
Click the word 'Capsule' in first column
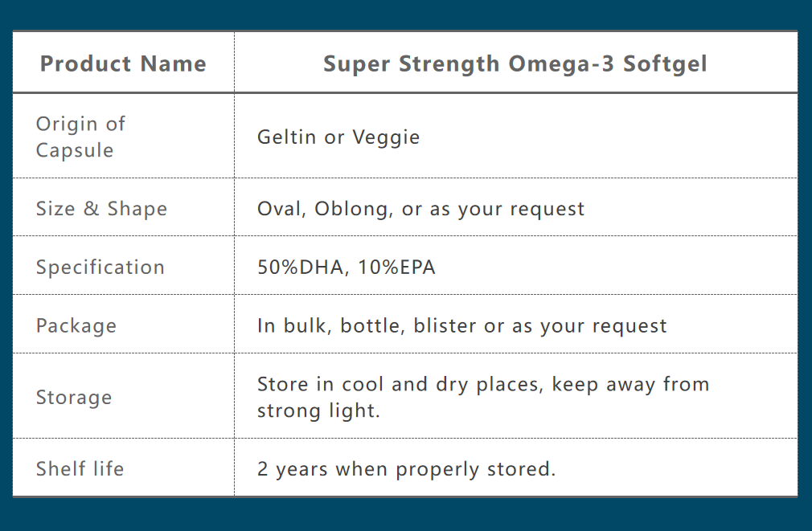point(75,150)
